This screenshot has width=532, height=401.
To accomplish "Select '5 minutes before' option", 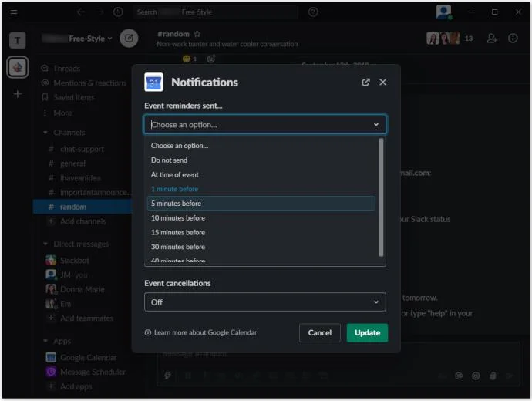I will [261, 204].
